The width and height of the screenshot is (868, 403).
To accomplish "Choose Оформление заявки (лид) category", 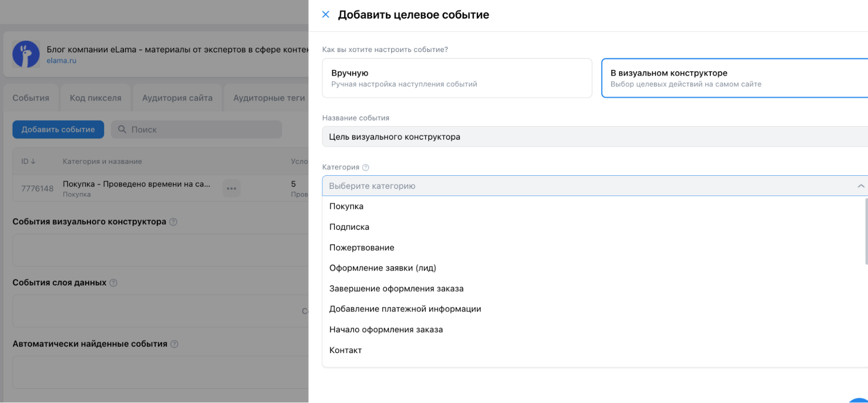I will (x=383, y=268).
